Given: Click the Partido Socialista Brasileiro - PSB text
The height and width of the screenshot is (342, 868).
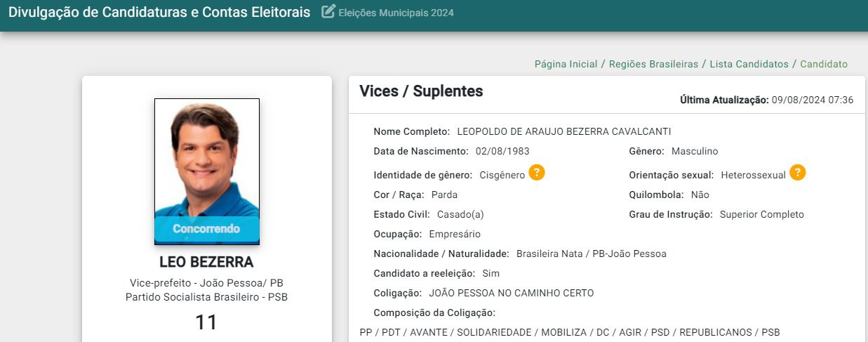Looking at the screenshot, I should [x=206, y=297].
